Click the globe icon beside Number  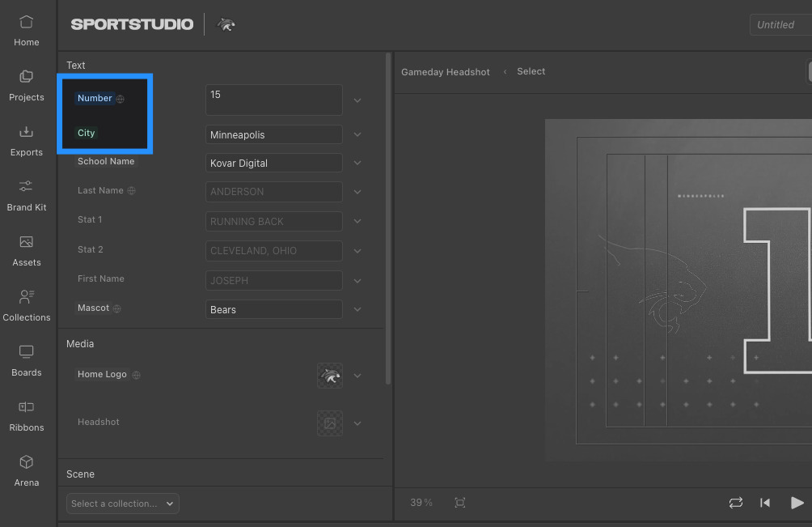click(x=121, y=99)
